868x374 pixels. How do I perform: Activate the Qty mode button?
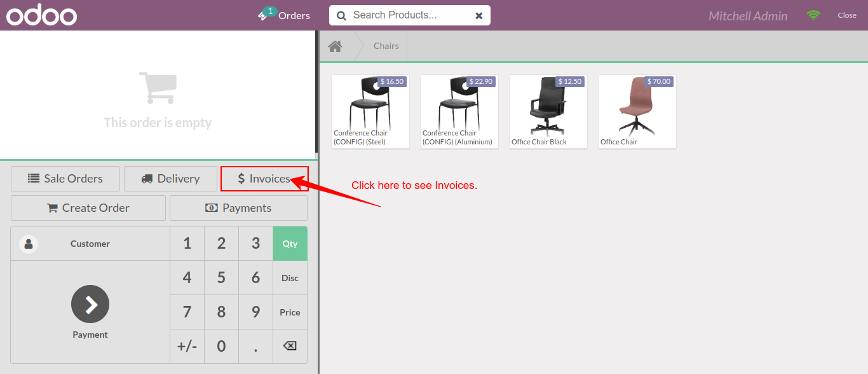(x=290, y=244)
